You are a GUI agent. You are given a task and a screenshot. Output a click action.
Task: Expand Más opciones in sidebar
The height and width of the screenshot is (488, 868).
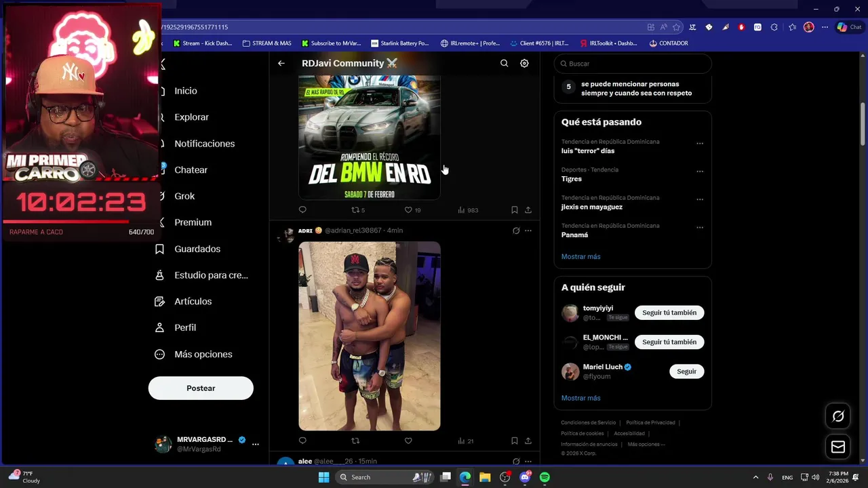pos(195,354)
